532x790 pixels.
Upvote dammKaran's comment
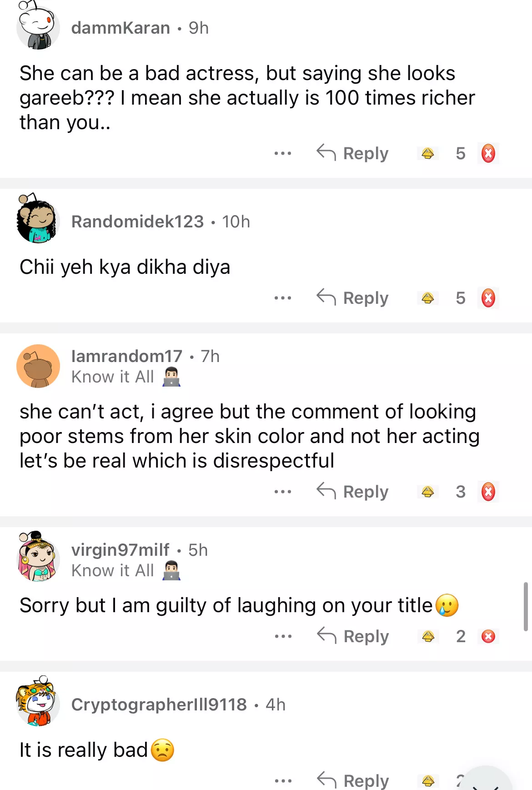pos(427,153)
